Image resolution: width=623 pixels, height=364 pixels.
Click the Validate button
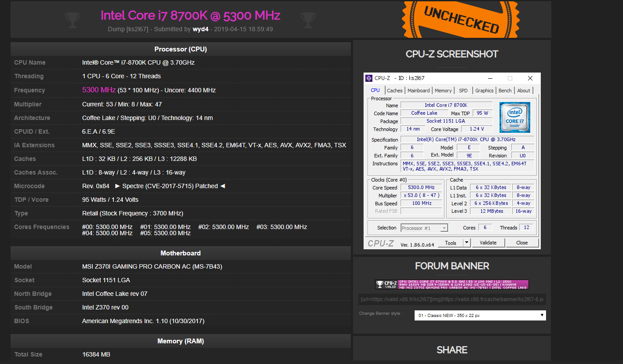(x=488, y=243)
